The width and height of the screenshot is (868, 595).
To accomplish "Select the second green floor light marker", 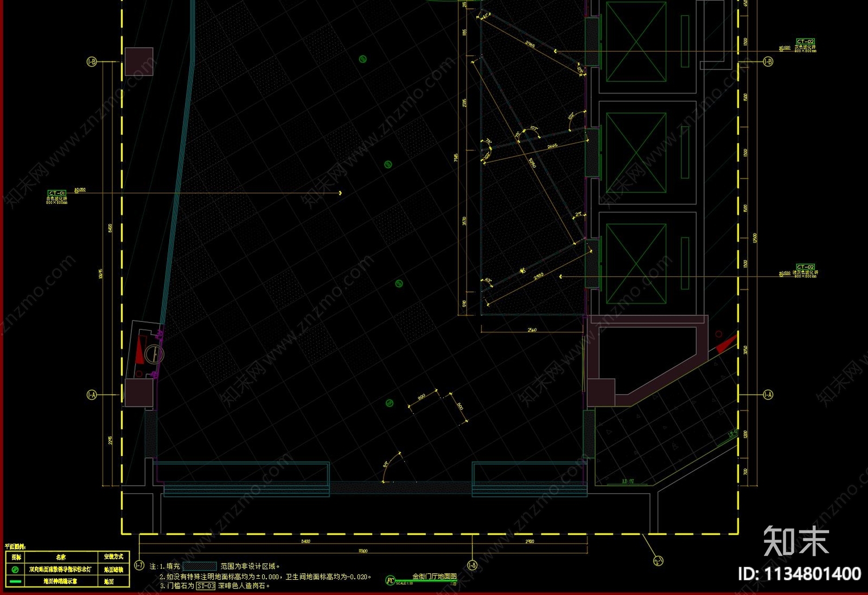I will (388, 164).
